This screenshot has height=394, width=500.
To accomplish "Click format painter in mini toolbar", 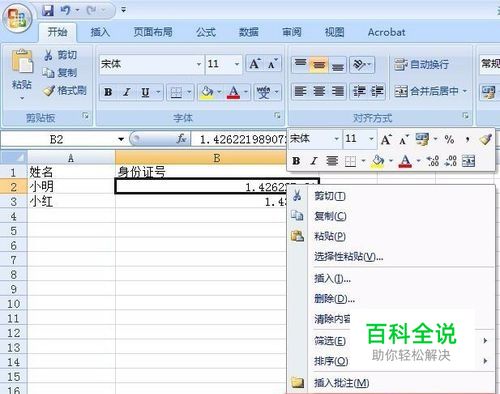I will click(x=485, y=139).
